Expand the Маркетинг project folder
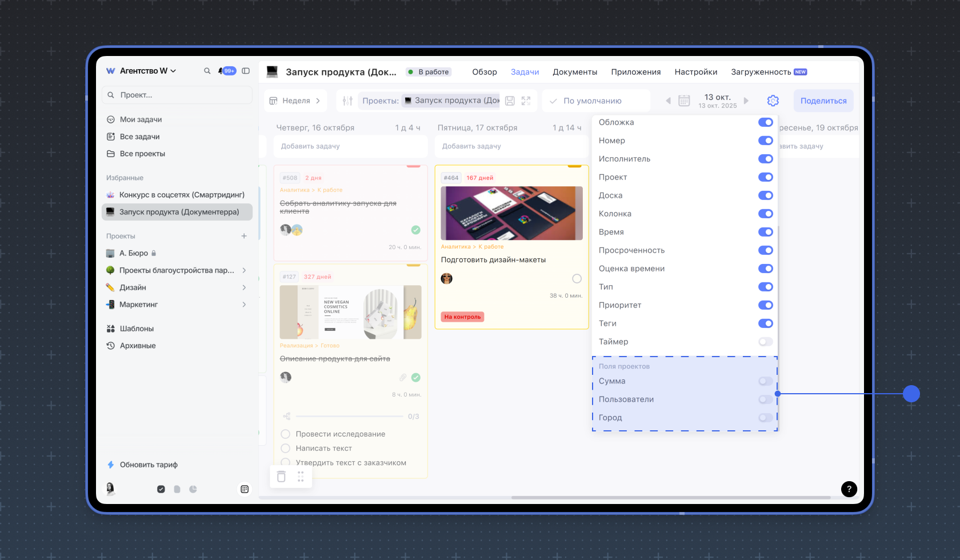960x560 pixels. tap(244, 305)
